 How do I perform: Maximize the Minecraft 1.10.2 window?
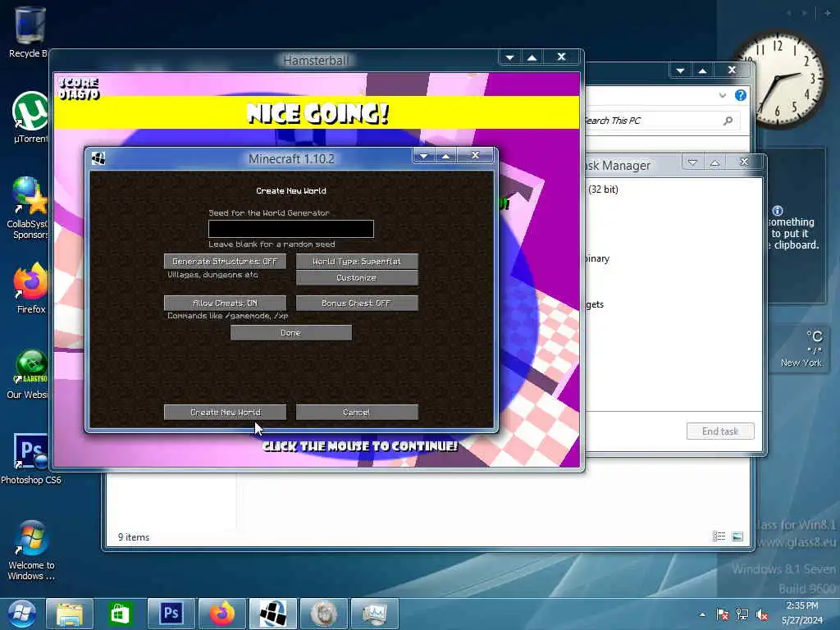tap(445, 155)
